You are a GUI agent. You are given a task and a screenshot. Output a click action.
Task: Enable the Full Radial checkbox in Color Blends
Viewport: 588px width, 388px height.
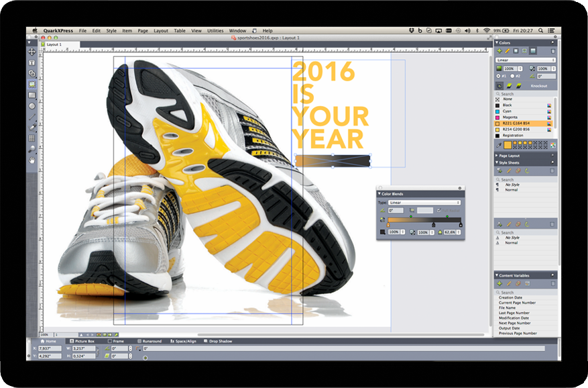point(438,210)
